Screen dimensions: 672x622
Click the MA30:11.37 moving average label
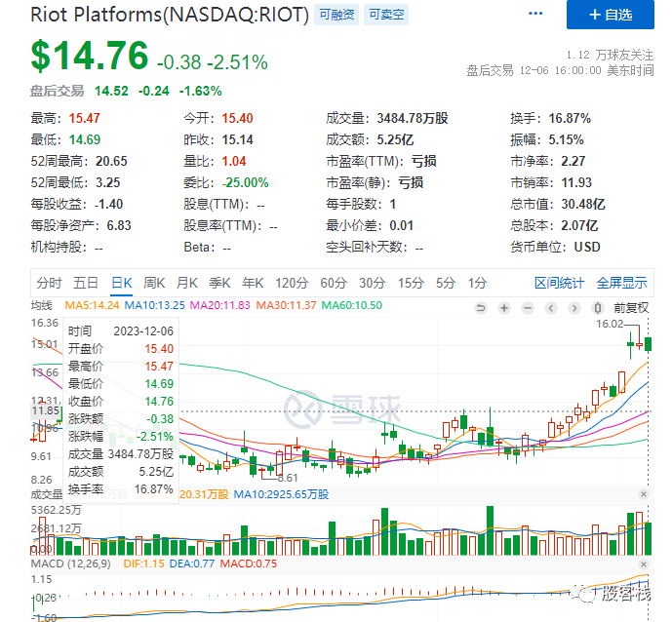click(x=287, y=305)
